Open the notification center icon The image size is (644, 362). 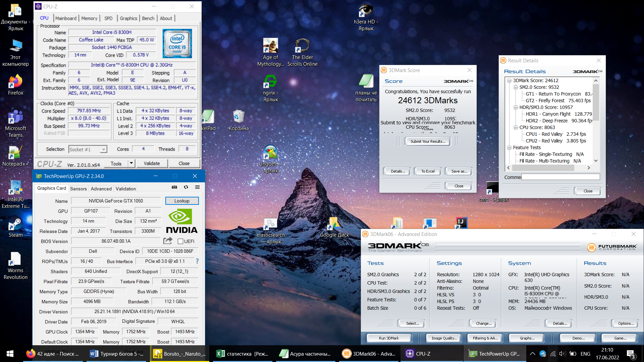[631, 354]
